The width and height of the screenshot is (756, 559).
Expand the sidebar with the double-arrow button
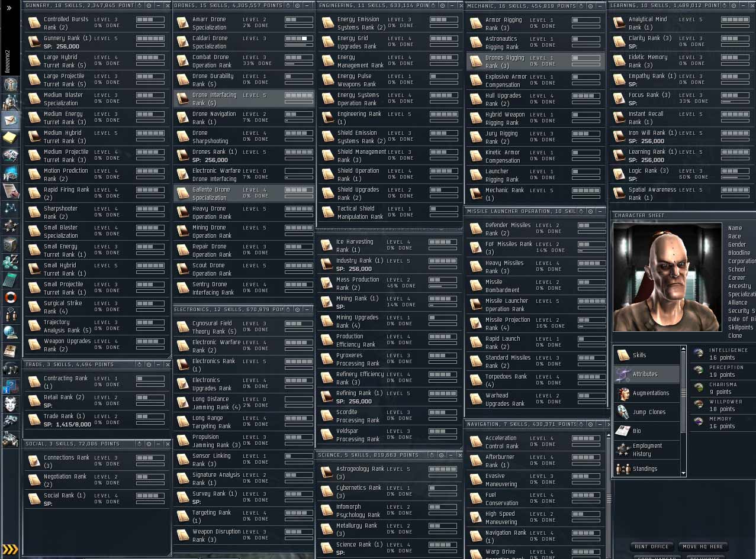tap(9, 8)
